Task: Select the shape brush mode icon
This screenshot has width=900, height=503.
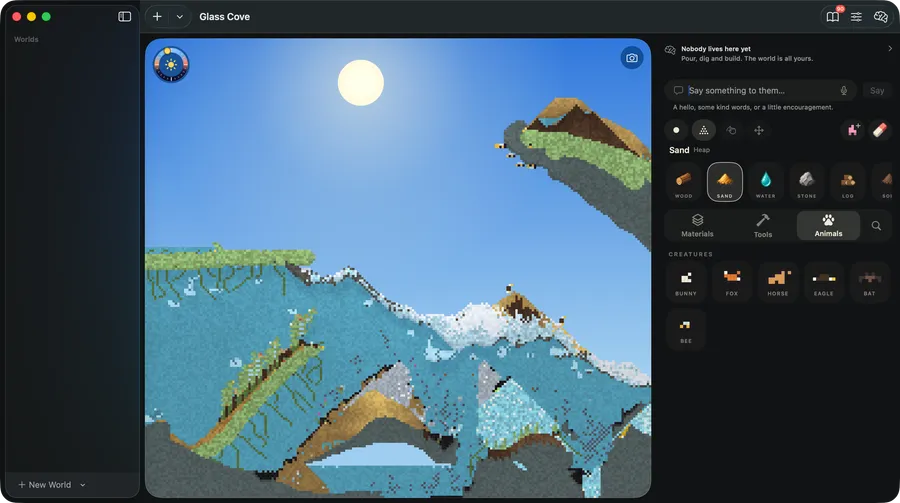Action: [731, 130]
